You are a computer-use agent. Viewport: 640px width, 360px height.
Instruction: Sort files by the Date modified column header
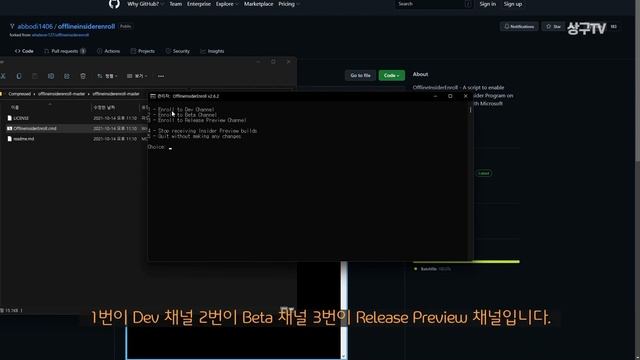104,107
